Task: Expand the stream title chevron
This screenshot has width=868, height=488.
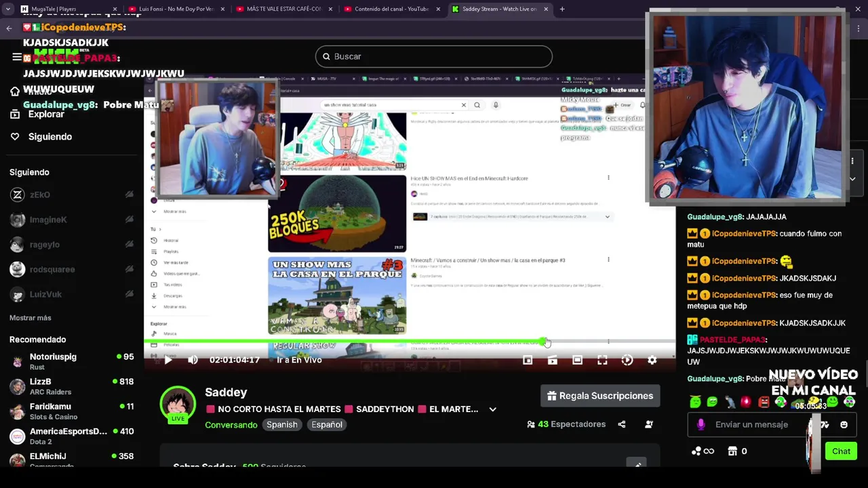Action: coord(492,409)
